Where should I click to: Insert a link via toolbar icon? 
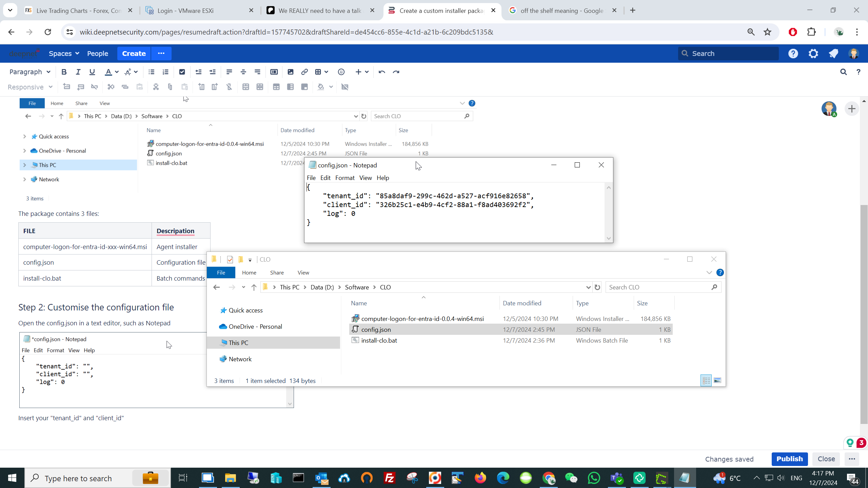pyautogui.click(x=304, y=72)
